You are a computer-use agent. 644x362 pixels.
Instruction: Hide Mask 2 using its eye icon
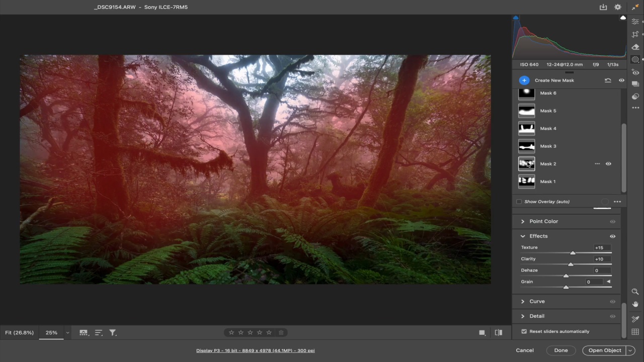click(608, 164)
